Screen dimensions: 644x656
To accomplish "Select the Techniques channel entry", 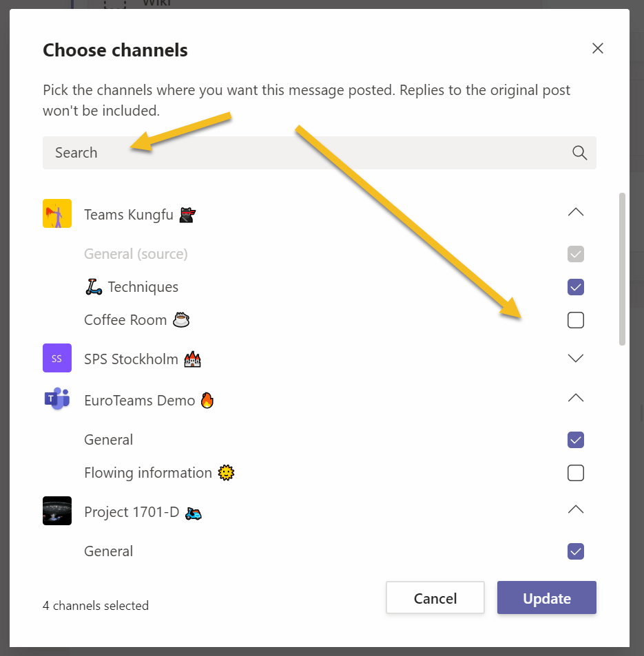I will pos(143,287).
